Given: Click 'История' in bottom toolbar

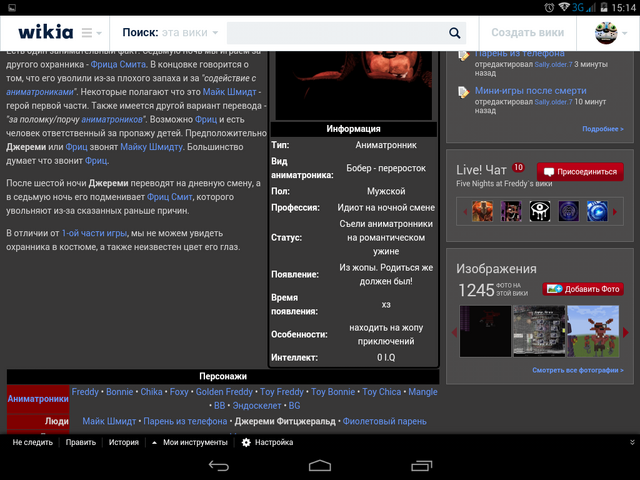Looking at the screenshot, I should (x=124, y=442).
